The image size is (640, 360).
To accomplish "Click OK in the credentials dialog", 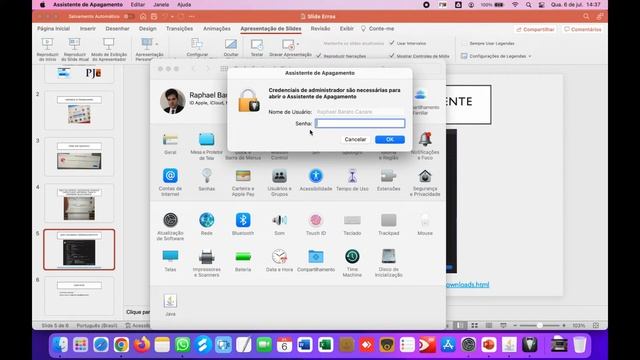I will coord(390,139).
